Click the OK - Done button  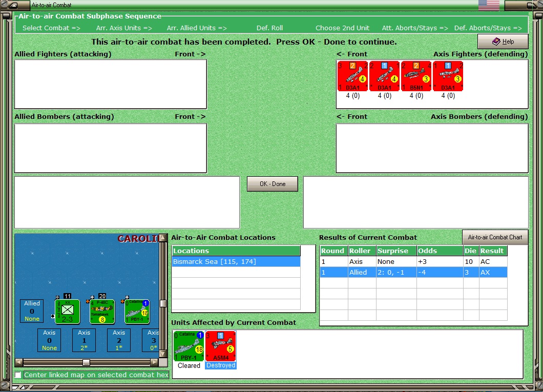pos(272,184)
